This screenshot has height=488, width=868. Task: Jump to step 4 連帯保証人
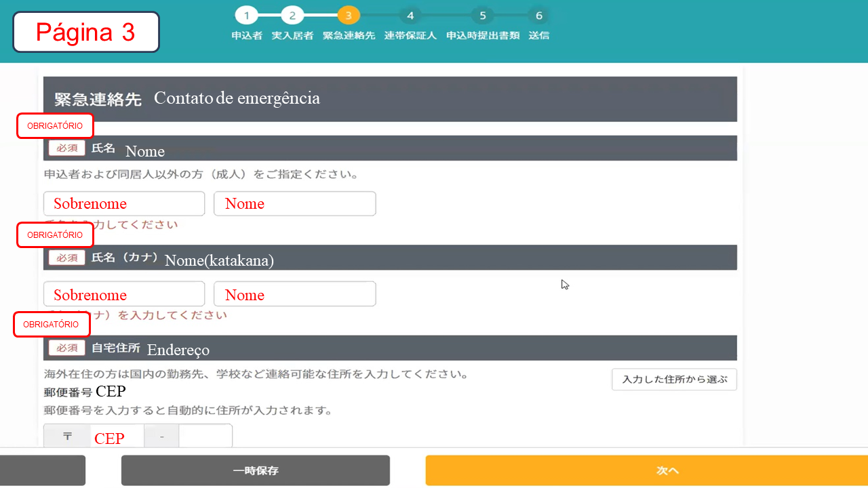(410, 16)
